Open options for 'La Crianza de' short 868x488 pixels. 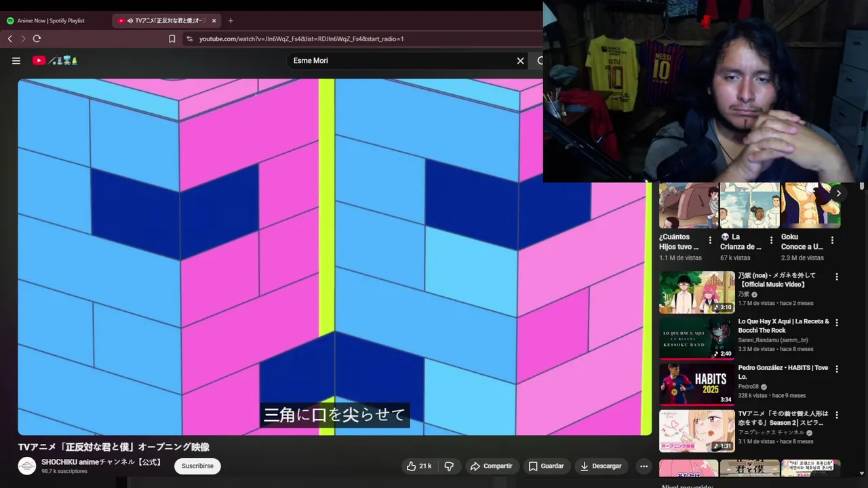771,240
